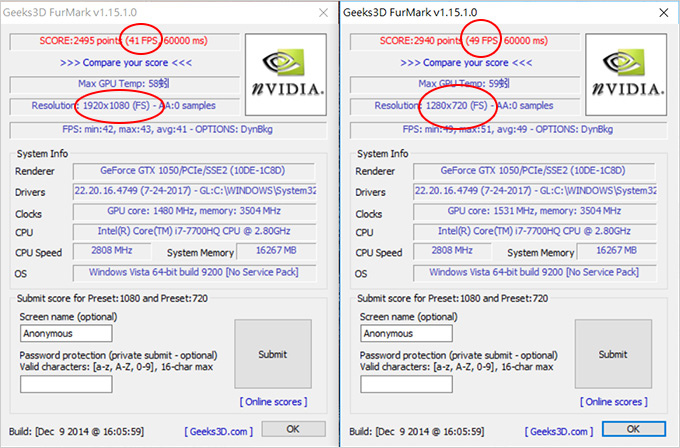Close the right FurMark window

click(x=664, y=13)
